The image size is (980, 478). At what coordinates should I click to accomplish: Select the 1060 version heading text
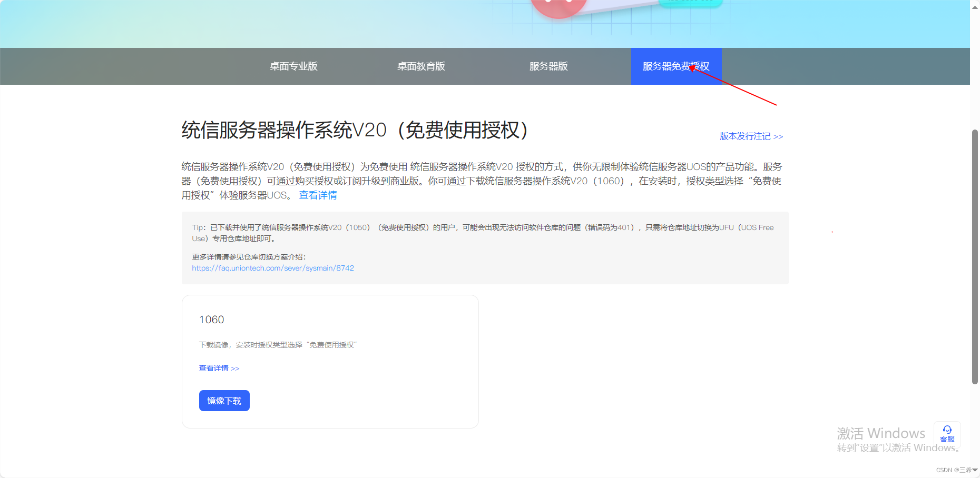[211, 320]
